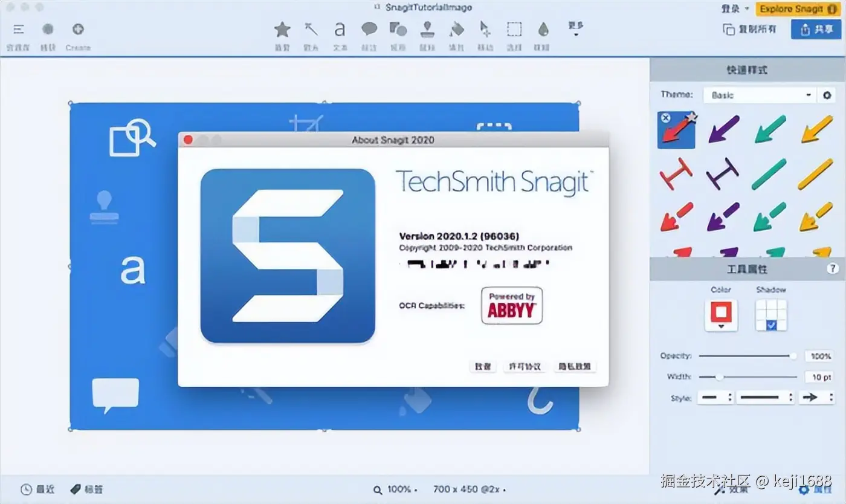
Task: Edit the Opacity 100% field
Action: point(820,356)
